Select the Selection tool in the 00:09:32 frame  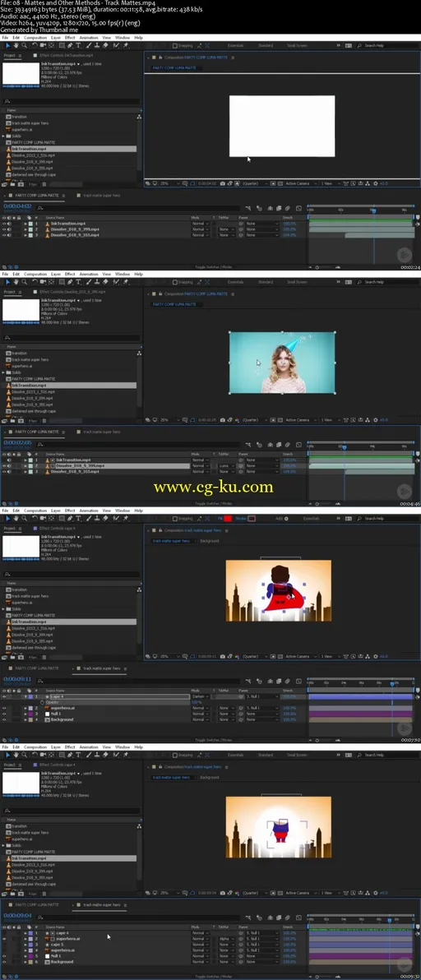[x=7, y=755]
